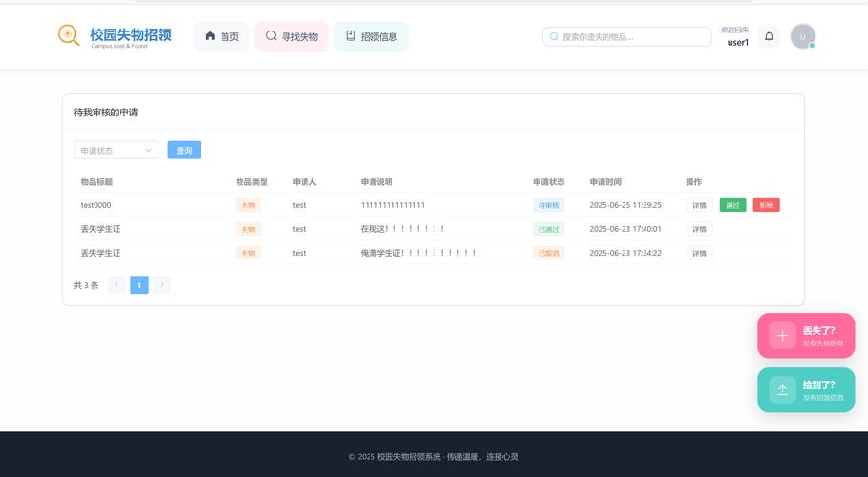The width and height of the screenshot is (868, 477).
Task: Open 详情 for 17:34:22 row
Action: 699,254
